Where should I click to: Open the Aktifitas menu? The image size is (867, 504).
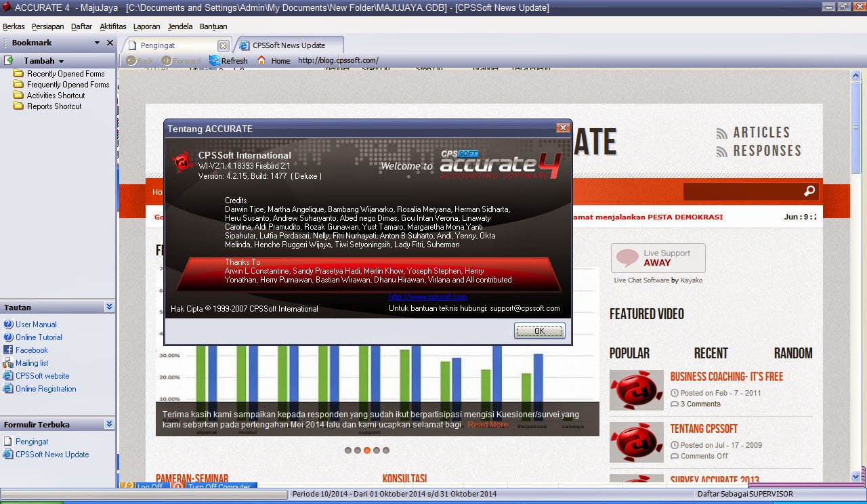pos(112,26)
